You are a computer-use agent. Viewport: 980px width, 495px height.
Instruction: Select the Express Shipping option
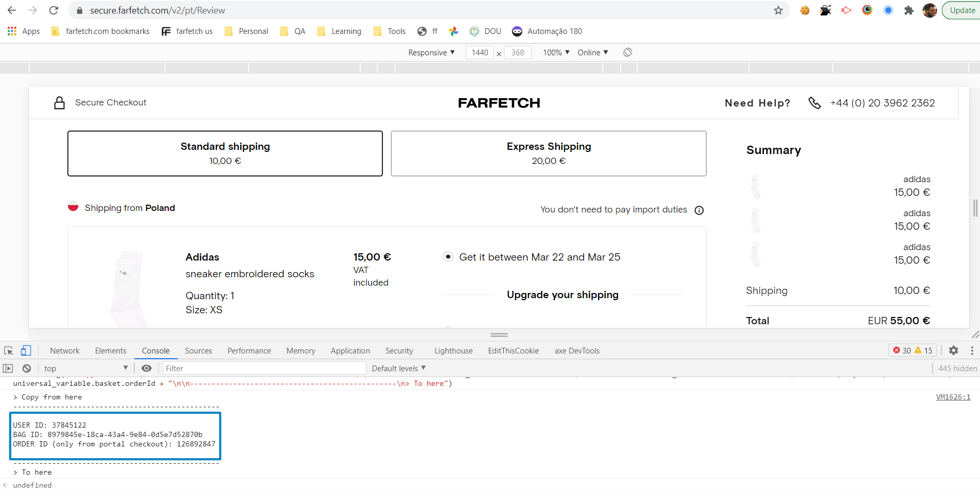point(549,154)
